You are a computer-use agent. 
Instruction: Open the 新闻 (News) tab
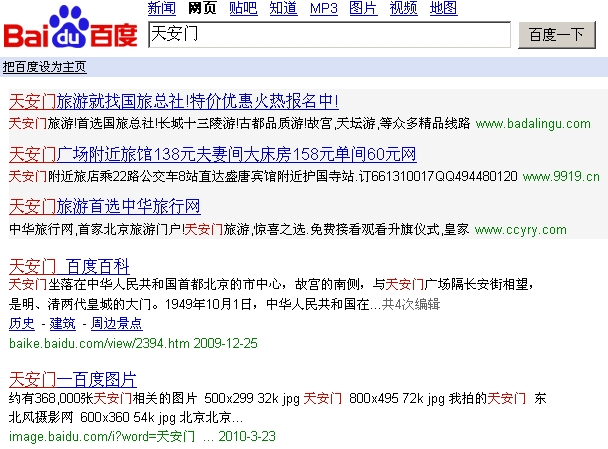pyautogui.click(x=162, y=8)
